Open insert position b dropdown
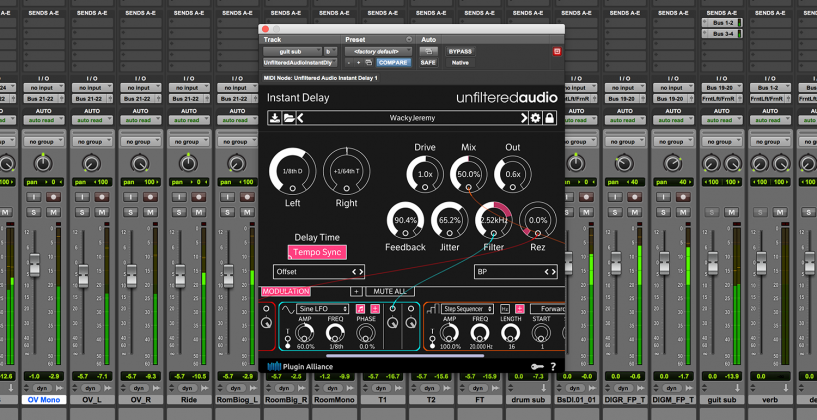 tap(330, 52)
